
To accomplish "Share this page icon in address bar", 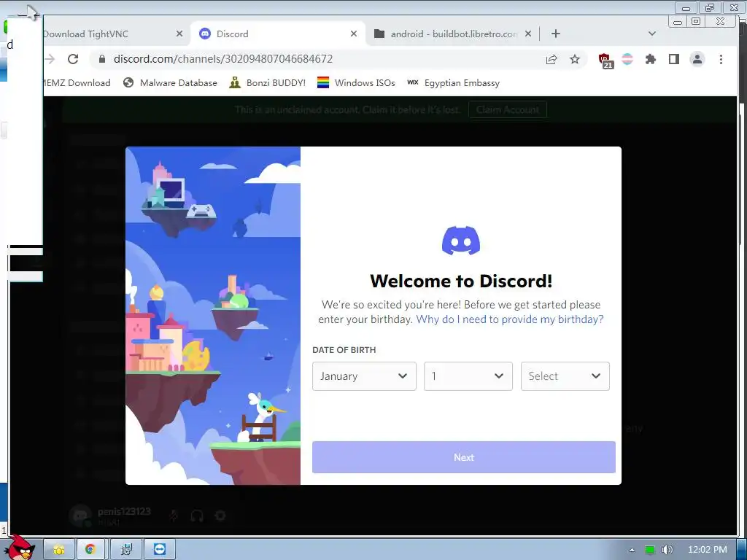I will pos(551,59).
